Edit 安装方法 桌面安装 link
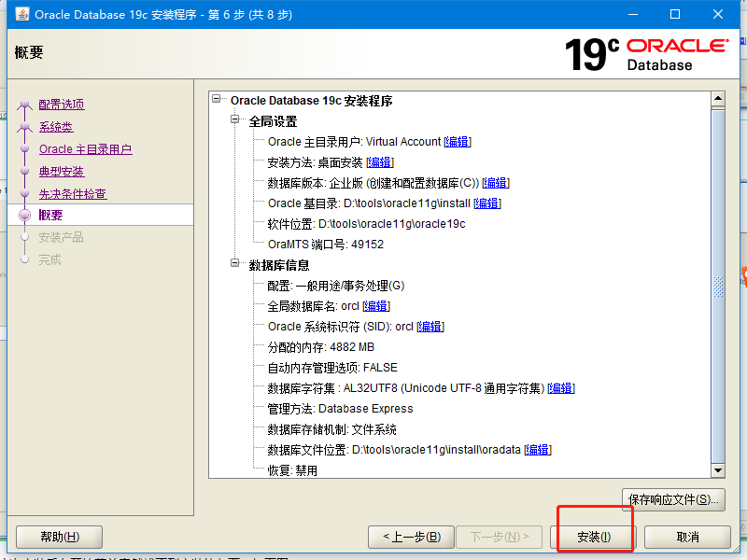This screenshot has height=560, width=747. [x=380, y=162]
